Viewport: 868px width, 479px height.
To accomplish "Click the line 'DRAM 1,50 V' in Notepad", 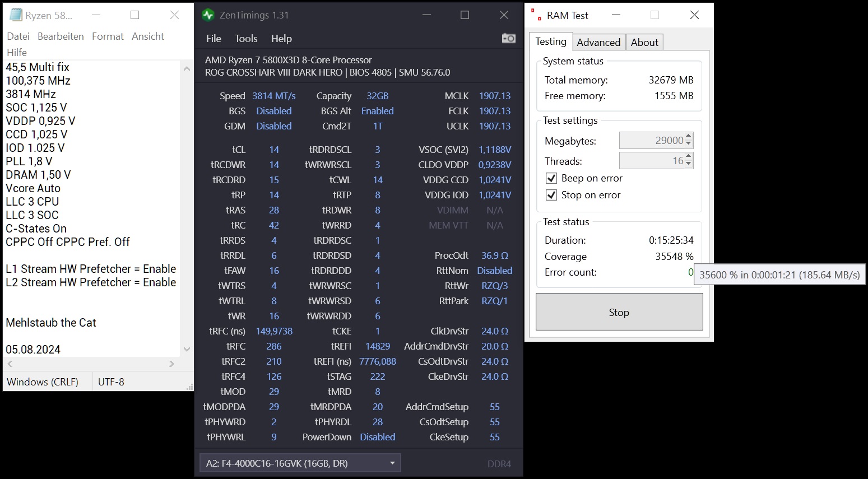I will tap(38, 175).
